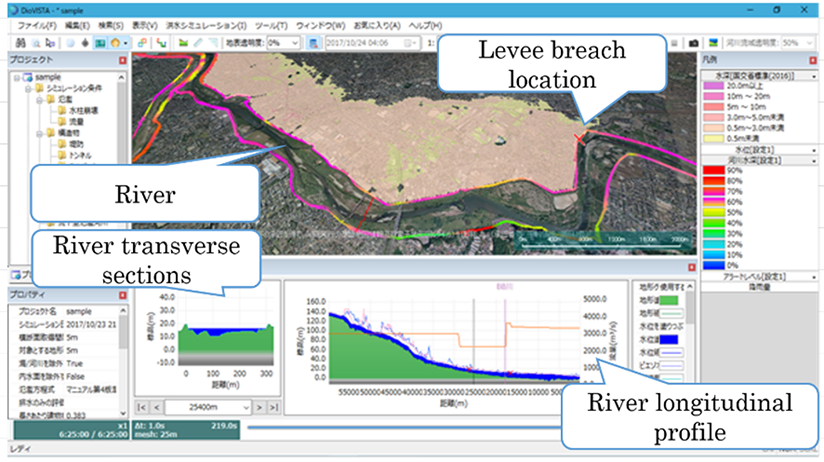This screenshot has height=462, width=824.
Task: Close the 凡例 legend panel
Action: (812, 60)
